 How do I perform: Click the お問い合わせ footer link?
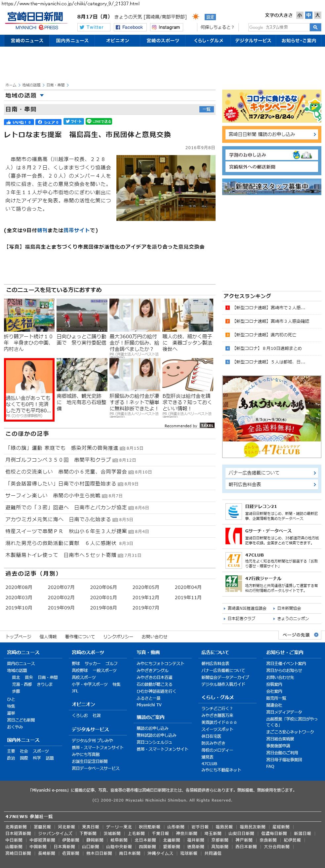(155, 637)
